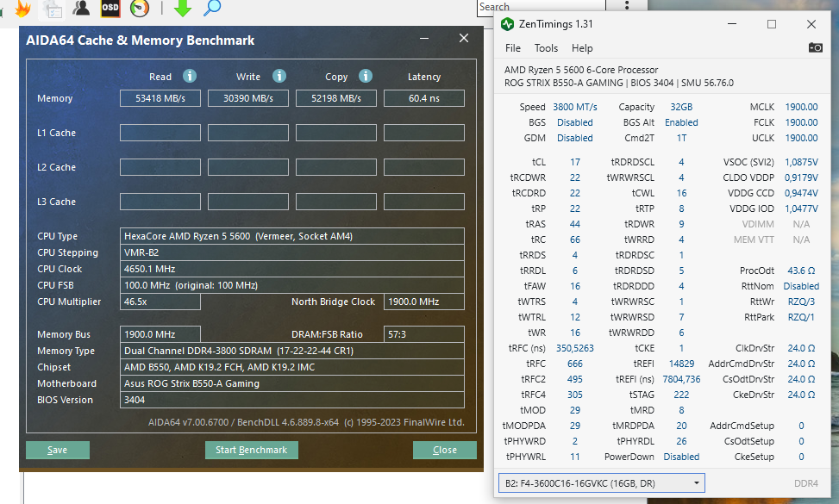Image resolution: width=839 pixels, height=504 pixels.
Task: Click the CPU FSB value field
Action: pyautogui.click(x=292, y=285)
